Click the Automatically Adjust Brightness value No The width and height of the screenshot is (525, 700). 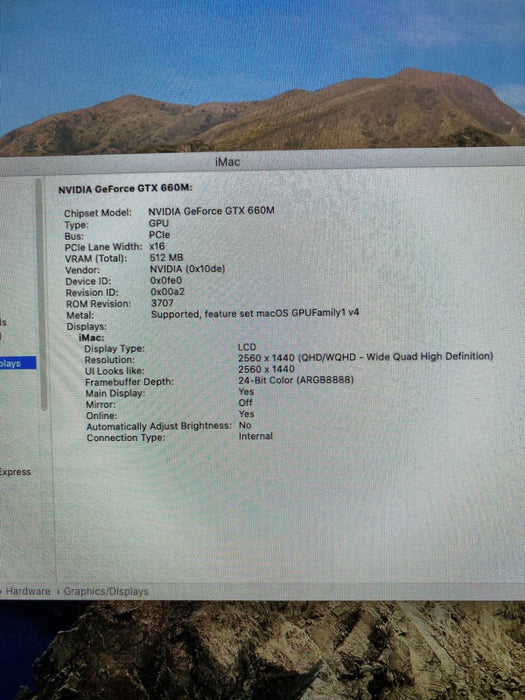[x=245, y=425]
